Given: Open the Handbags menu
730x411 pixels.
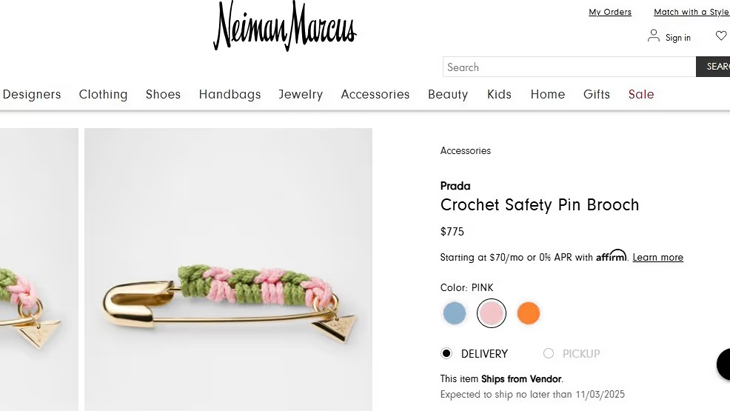Looking at the screenshot, I should [x=229, y=94].
